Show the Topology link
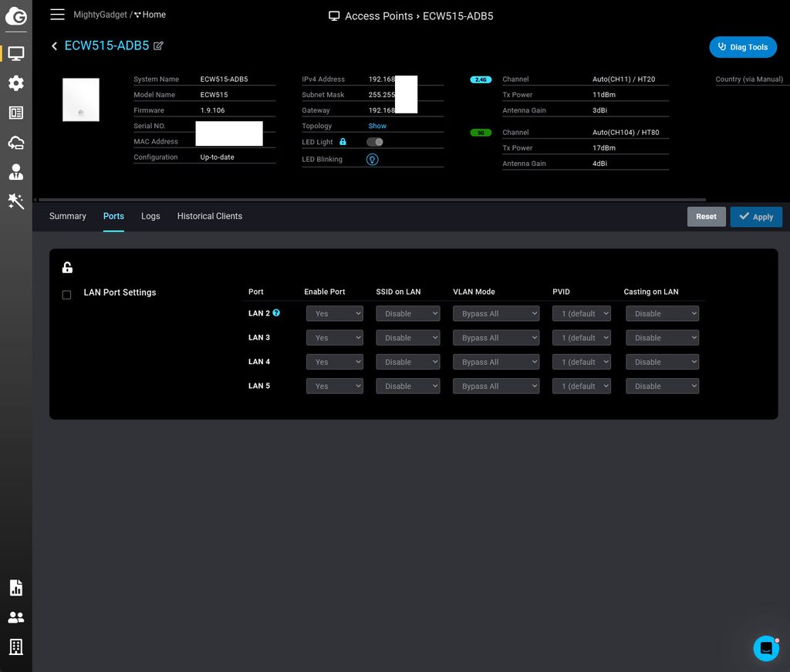This screenshot has height=672, width=790. [377, 126]
